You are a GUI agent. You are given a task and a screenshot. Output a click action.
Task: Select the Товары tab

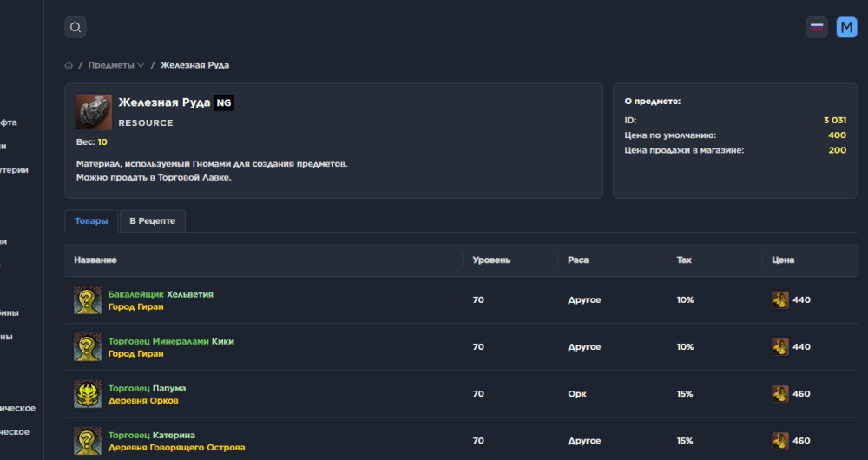pos(91,221)
